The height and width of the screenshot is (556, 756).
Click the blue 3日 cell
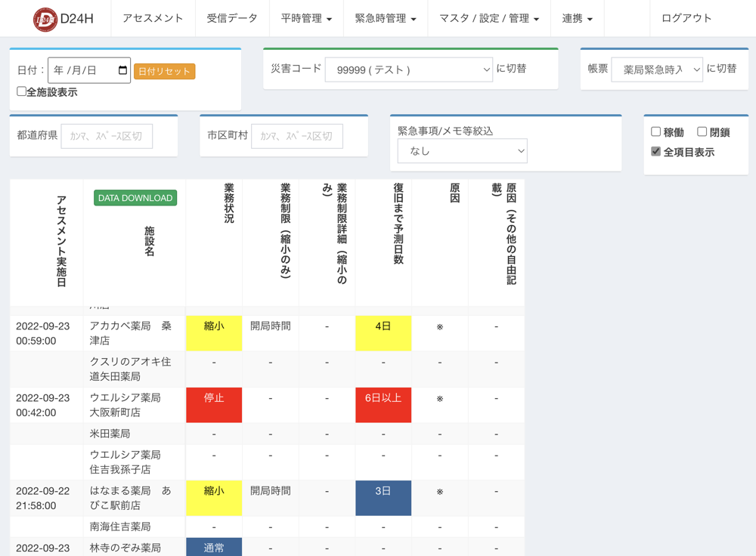383,498
